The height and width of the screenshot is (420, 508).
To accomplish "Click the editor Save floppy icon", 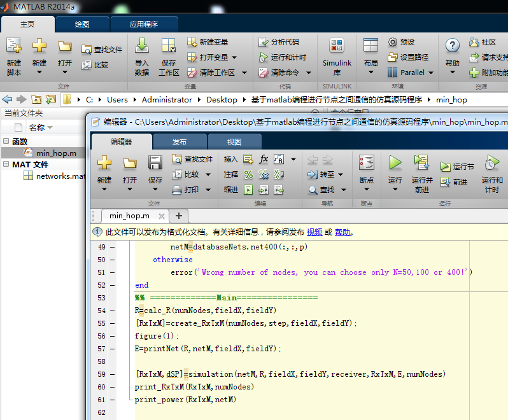I will (155, 162).
